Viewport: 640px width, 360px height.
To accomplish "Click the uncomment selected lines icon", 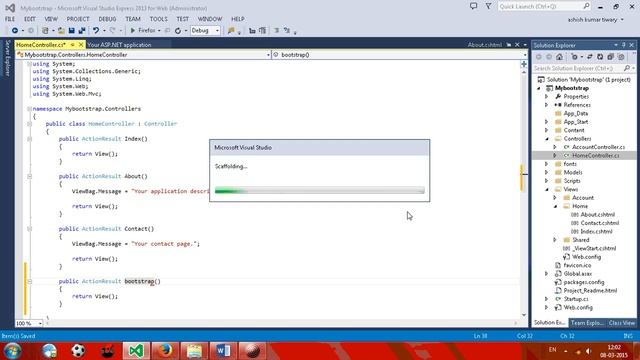I will 287,31.
